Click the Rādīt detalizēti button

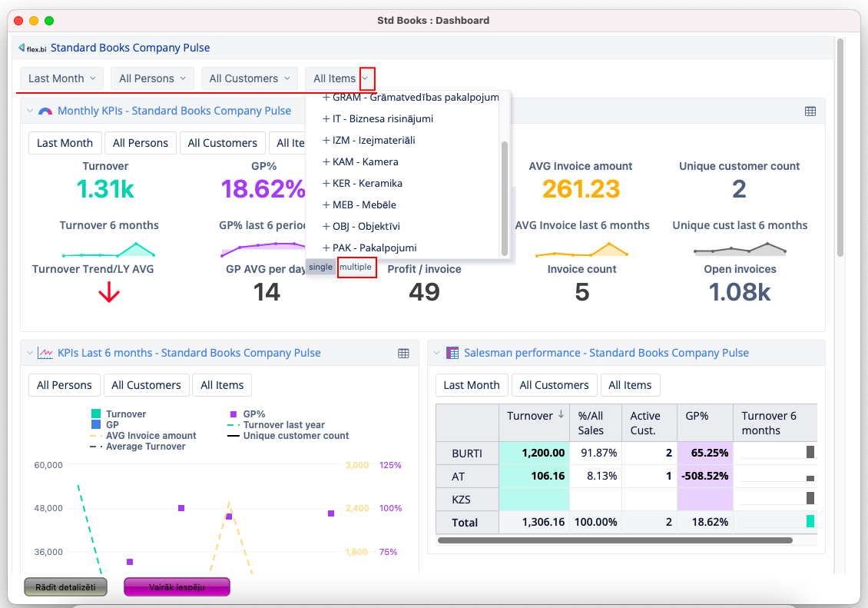click(x=65, y=587)
